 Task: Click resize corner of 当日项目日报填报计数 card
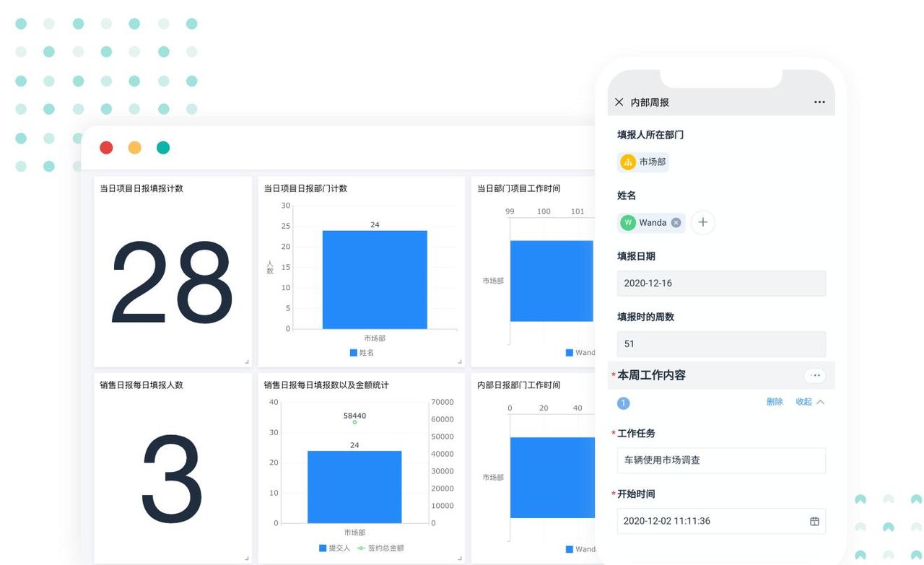pos(247,362)
